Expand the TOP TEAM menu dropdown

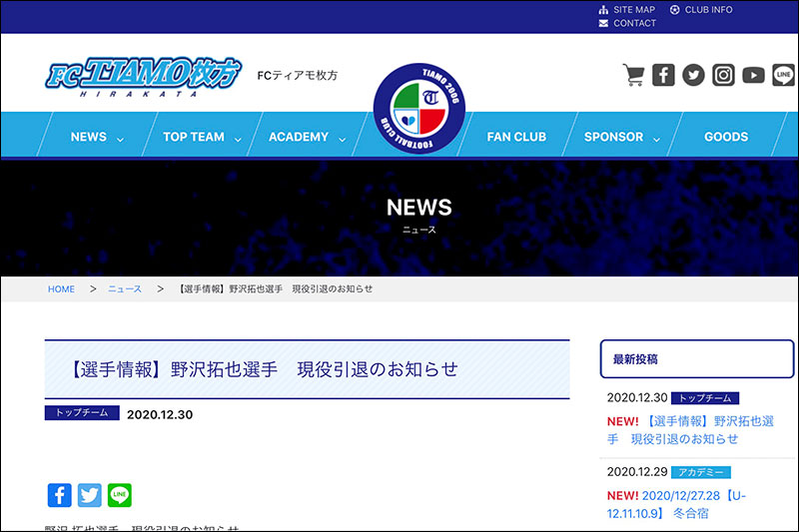[202, 137]
